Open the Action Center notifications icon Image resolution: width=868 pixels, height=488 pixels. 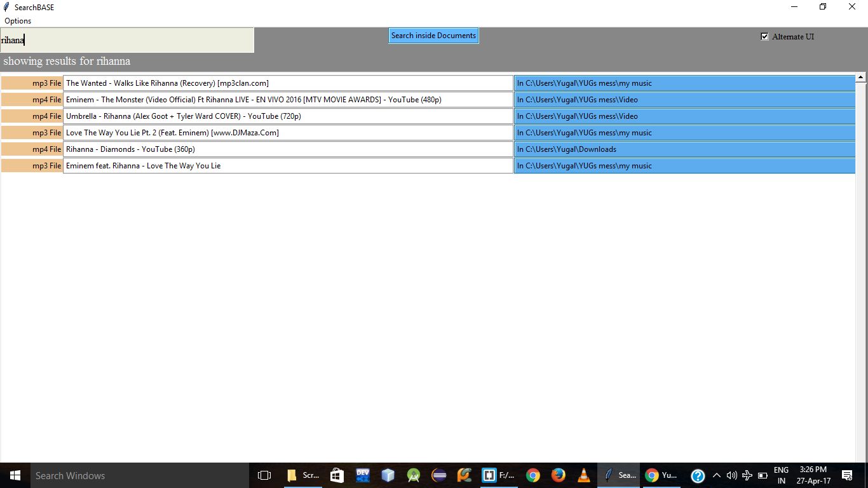click(x=847, y=475)
